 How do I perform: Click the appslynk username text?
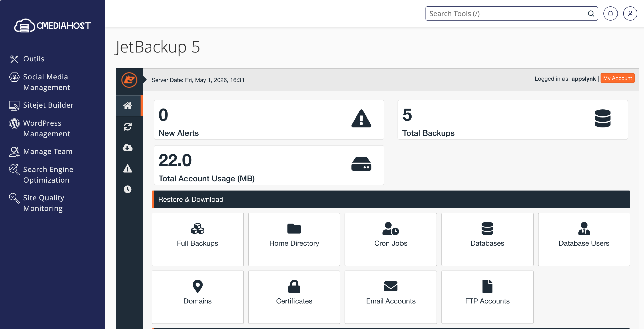[x=584, y=79]
